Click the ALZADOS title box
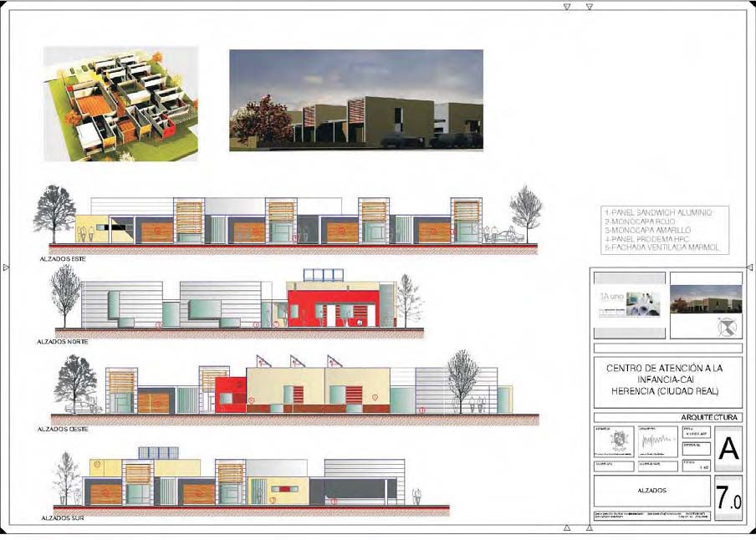This screenshot has width=756, height=540. (x=651, y=492)
